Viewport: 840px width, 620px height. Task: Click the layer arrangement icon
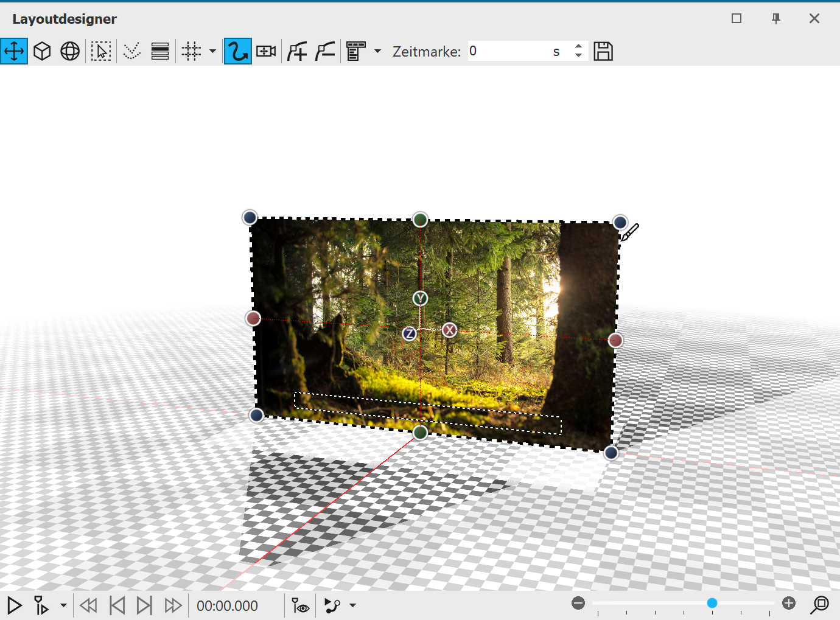[159, 51]
